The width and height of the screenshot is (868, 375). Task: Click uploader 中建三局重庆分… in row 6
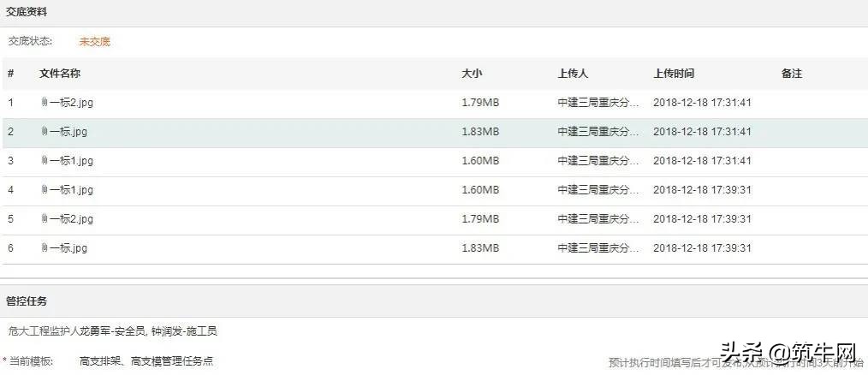(x=598, y=248)
